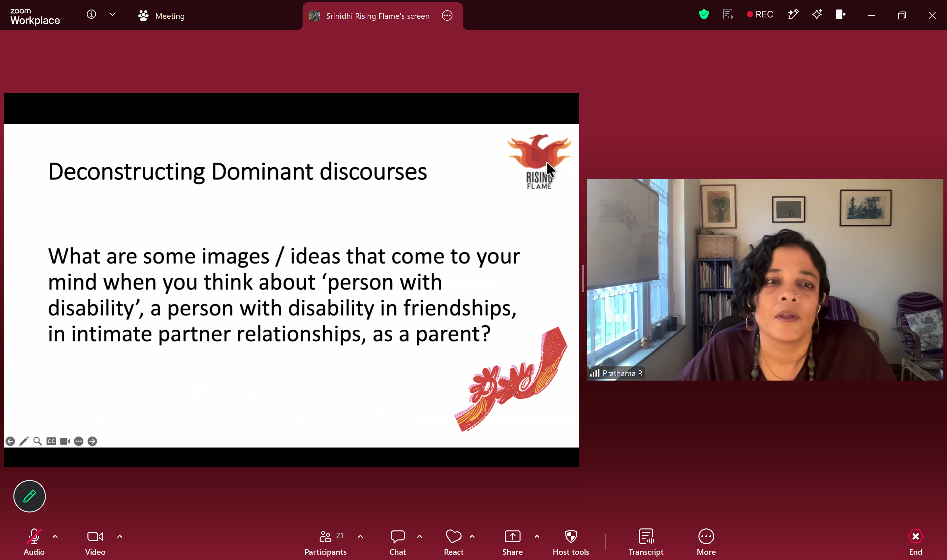Toggle the Video camera
This screenshot has height=560, width=947.
click(95, 542)
